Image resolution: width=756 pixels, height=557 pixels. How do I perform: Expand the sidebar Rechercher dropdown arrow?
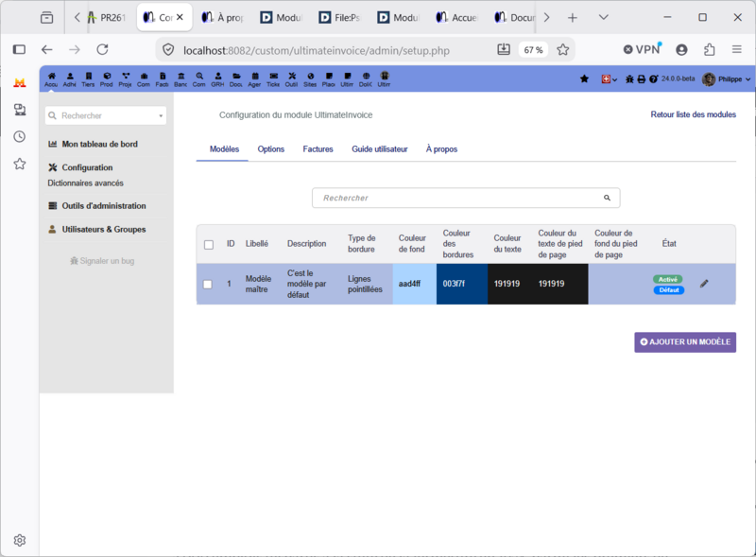[x=161, y=115]
